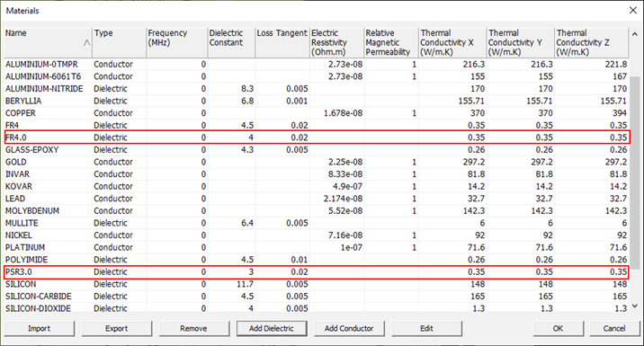Click the Add Conductor button
644x346 pixels.
349,328
